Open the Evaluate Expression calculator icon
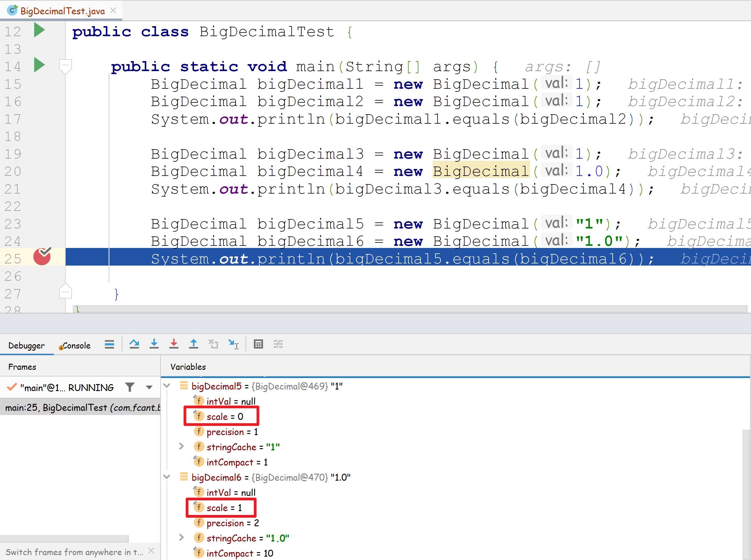 tap(258, 344)
